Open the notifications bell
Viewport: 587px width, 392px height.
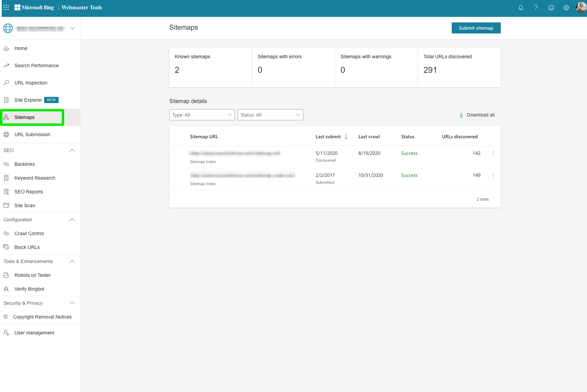click(521, 7)
